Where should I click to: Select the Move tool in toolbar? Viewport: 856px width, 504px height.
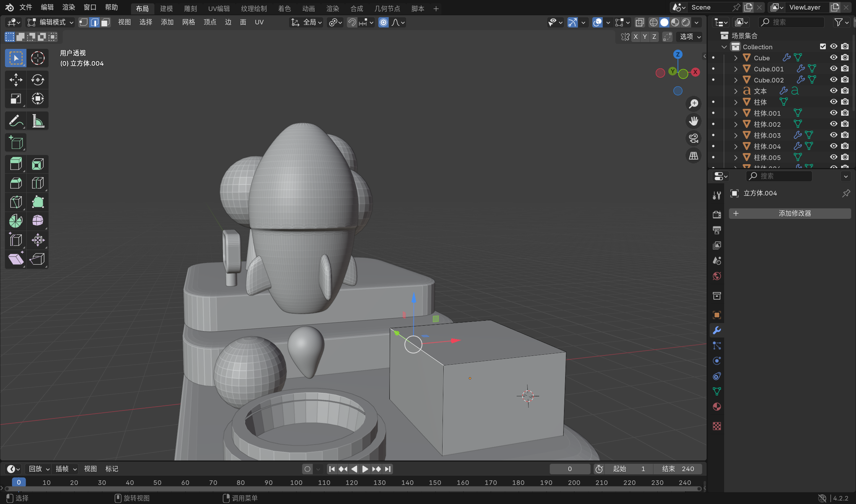coord(16,80)
